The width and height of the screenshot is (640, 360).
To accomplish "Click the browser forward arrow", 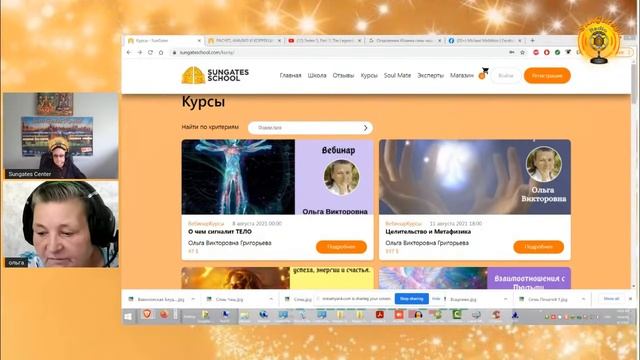I will (x=140, y=52).
